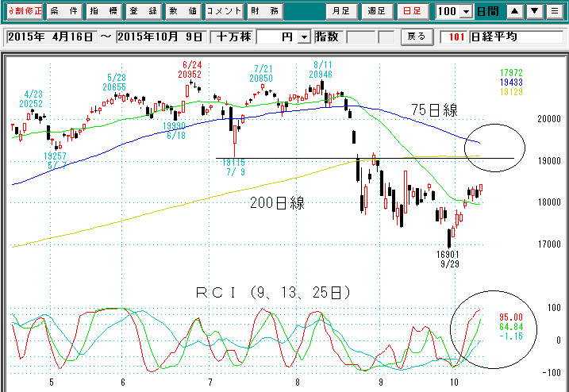Click the 財務 financials button
This screenshot has width=569, height=392.
263,12
